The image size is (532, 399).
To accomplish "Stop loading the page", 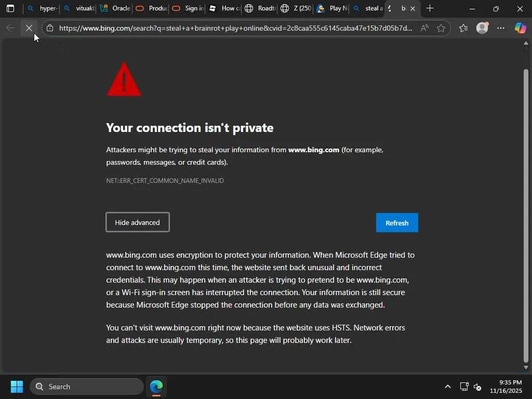I will click(x=29, y=28).
